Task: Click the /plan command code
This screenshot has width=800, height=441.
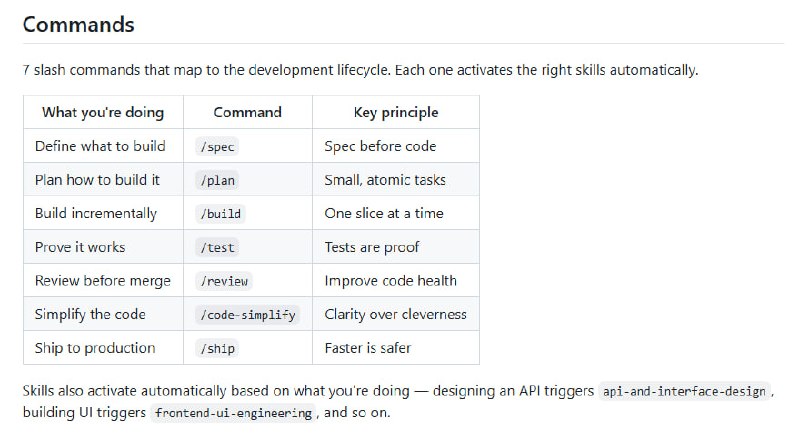Action: pos(218,180)
